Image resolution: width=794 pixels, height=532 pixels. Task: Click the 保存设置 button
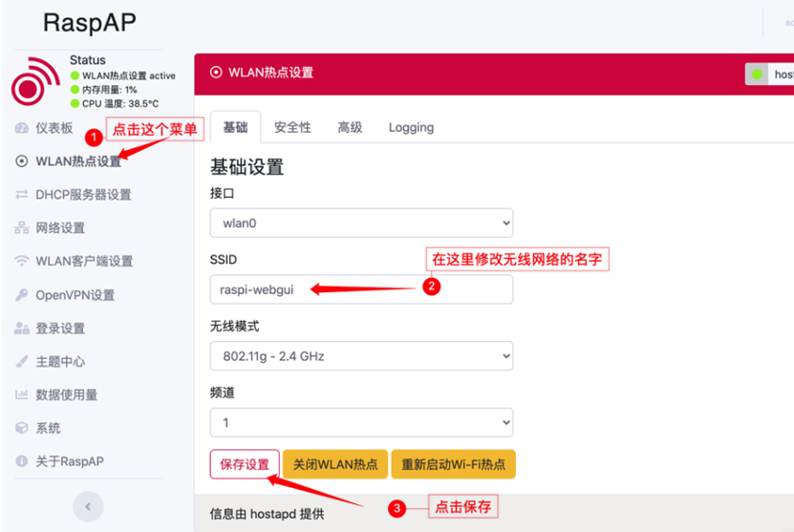pyautogui.click(x=245, y=464)
